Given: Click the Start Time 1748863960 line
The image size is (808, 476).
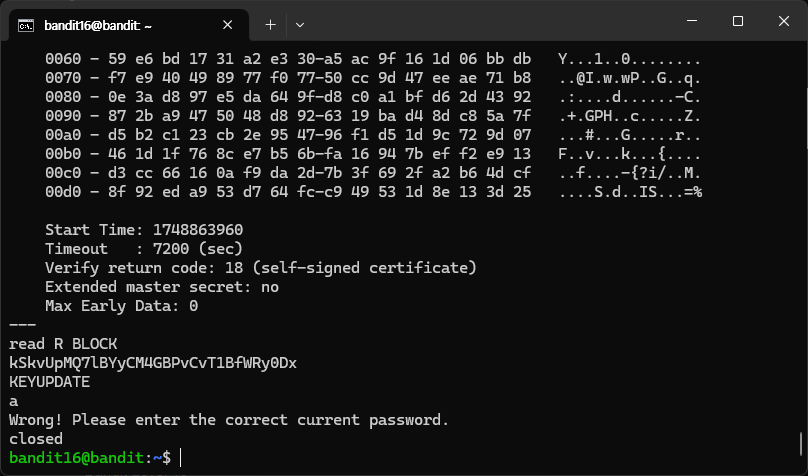Looking at the screenshot, I should click(144, 230).
